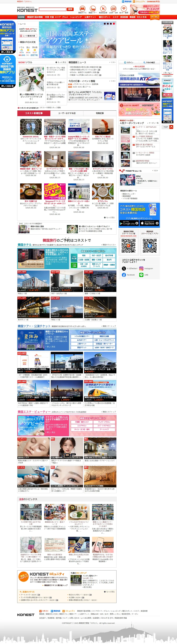This screenshot has height=644, width=177.
Task: Open 韓国ホテルリスト link
Action: click(108, 245)
